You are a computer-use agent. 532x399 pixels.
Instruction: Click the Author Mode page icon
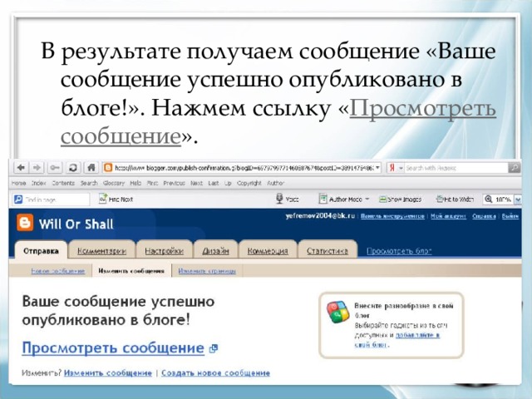tap(323, 199)
